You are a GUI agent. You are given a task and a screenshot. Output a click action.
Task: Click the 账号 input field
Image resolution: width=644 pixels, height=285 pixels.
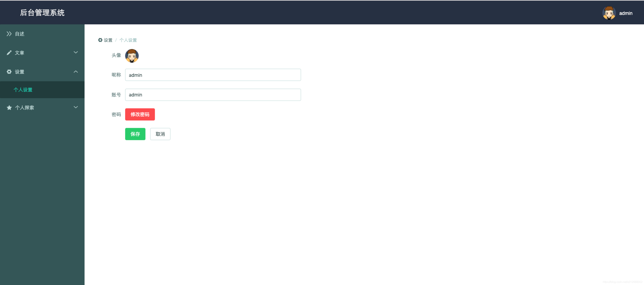pos(213,95)
